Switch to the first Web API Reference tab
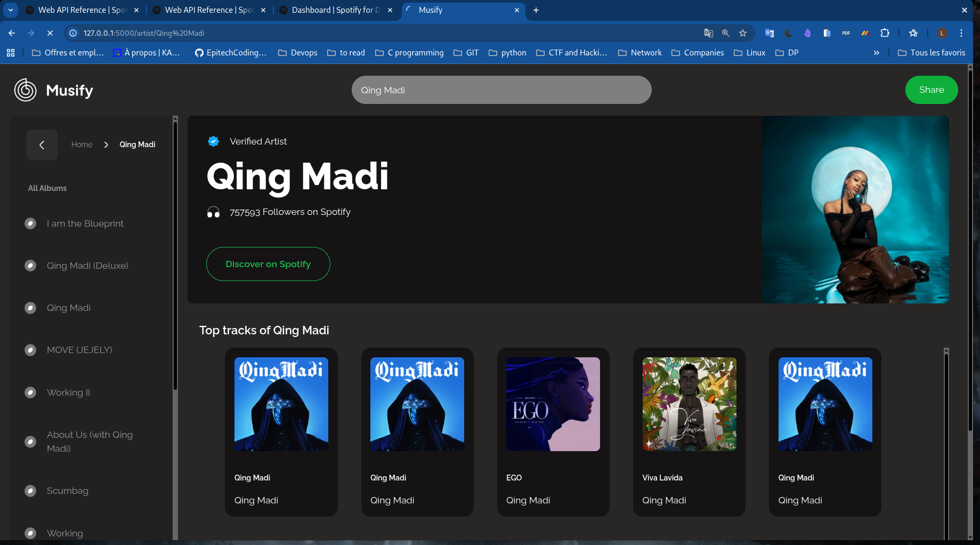 click(x=83, y=10)
